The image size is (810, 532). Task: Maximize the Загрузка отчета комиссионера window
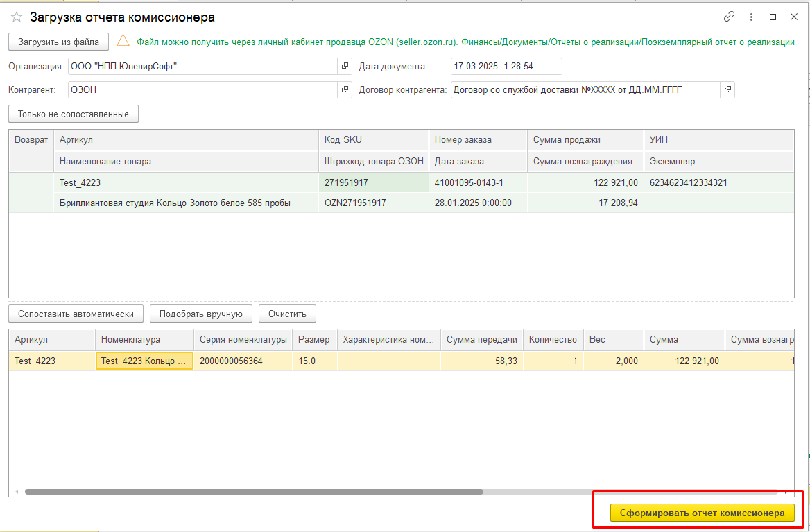coord(773,17)
